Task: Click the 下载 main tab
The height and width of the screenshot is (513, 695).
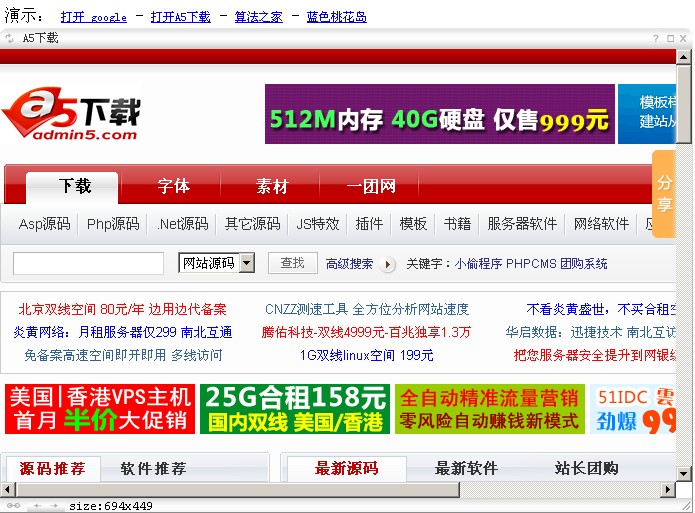Action: 73,186
